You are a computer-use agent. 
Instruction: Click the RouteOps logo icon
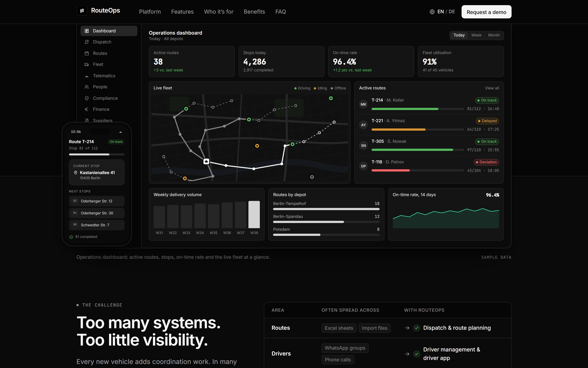tap(82, 11)
